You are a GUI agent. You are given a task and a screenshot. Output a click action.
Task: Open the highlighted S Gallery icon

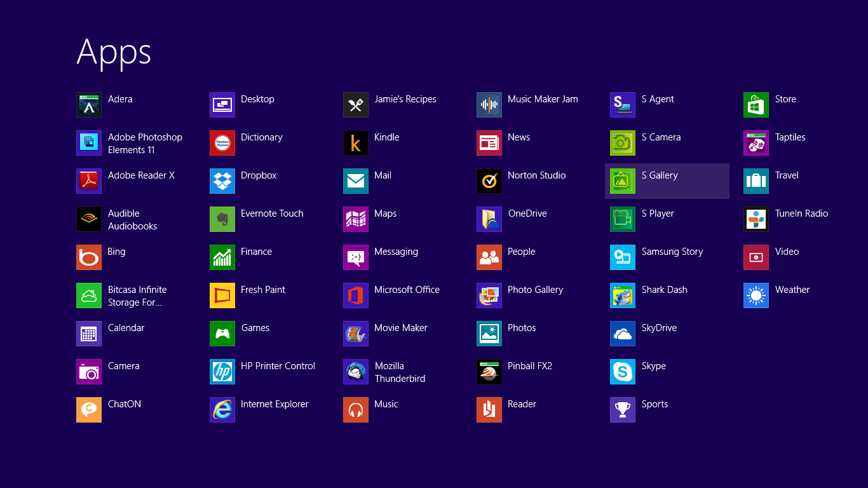[x=623, y=181]
